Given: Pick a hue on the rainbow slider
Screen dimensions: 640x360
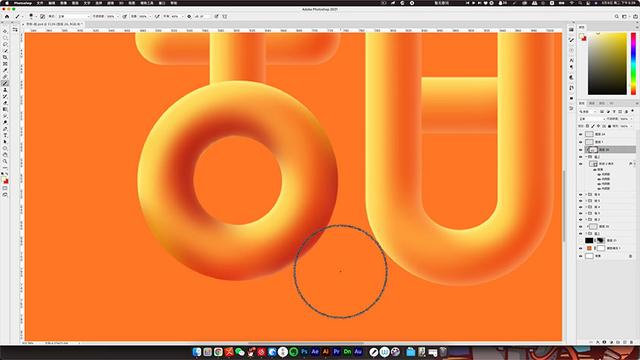Looking at the screenshot, I should coord(633,64).
